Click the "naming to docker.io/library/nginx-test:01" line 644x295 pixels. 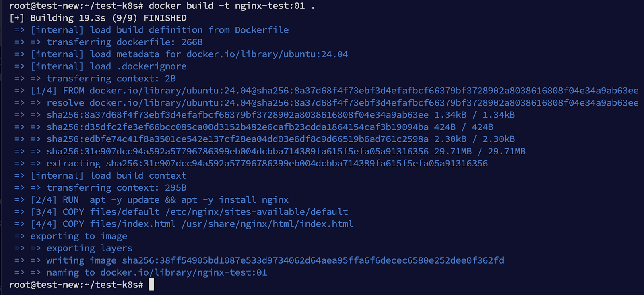point(157,272)
